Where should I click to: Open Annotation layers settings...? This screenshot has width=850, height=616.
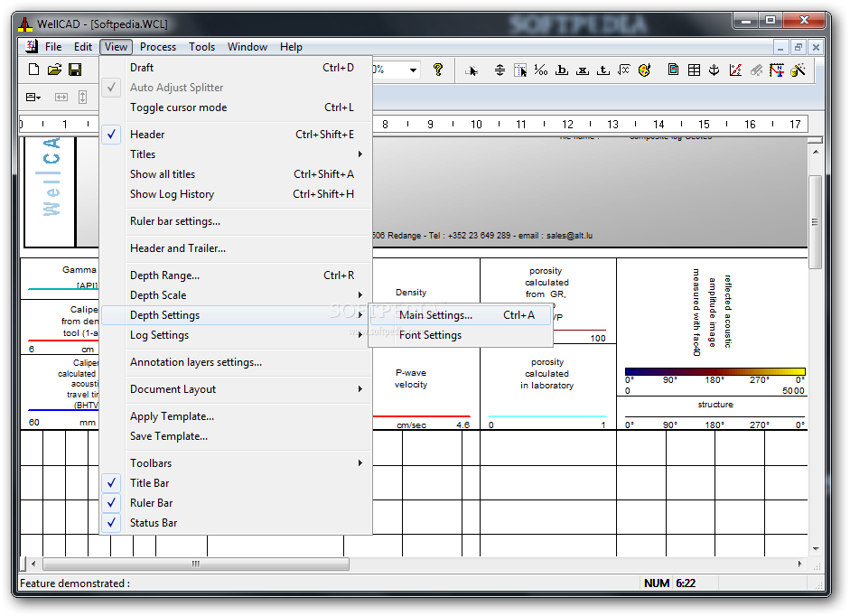coord(237,362)
